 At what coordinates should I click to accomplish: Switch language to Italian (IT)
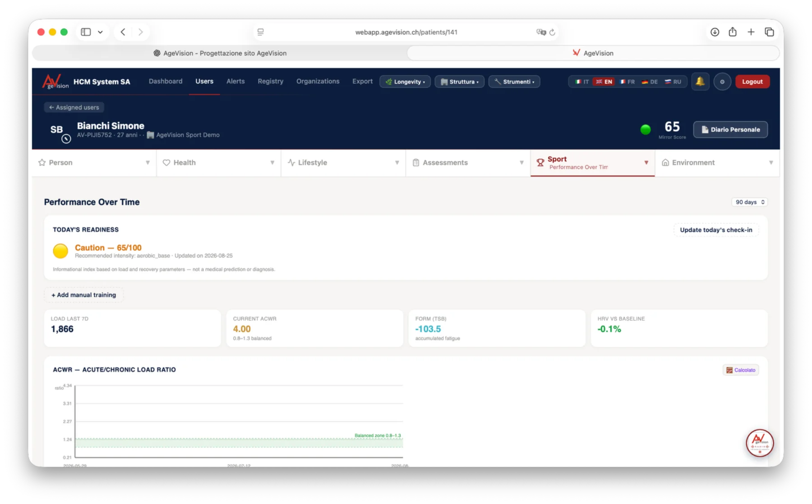[x=582, y=82]
